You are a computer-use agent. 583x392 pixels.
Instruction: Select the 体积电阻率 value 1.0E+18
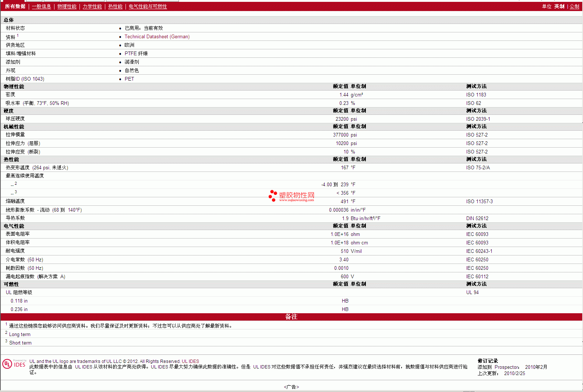tap(339, 243)
